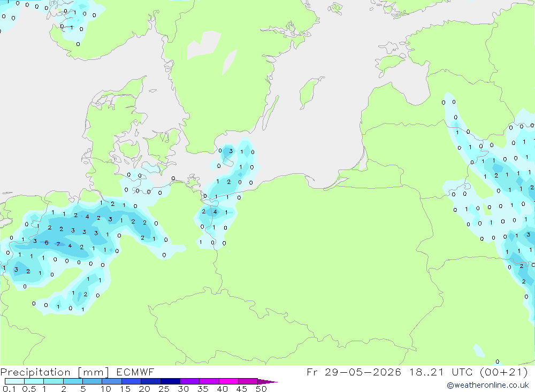
Task: Click the '10' legend scale label
Action: point(106,389)
